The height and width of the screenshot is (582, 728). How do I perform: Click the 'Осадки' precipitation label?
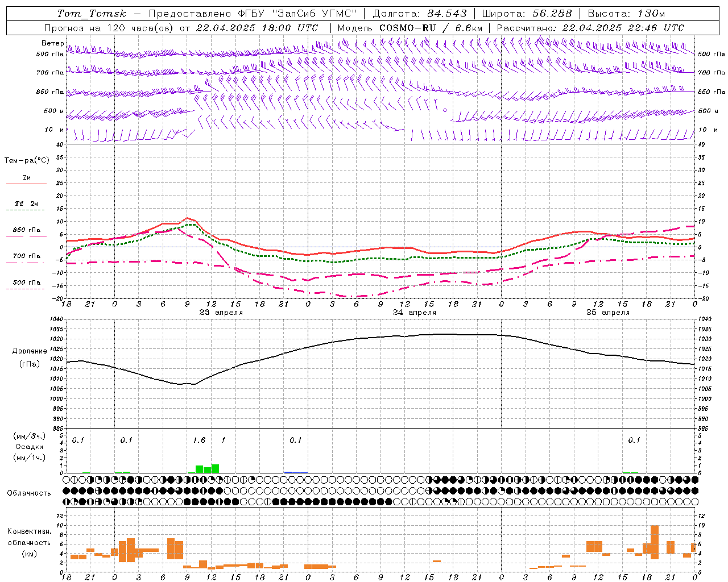[30, 447]
